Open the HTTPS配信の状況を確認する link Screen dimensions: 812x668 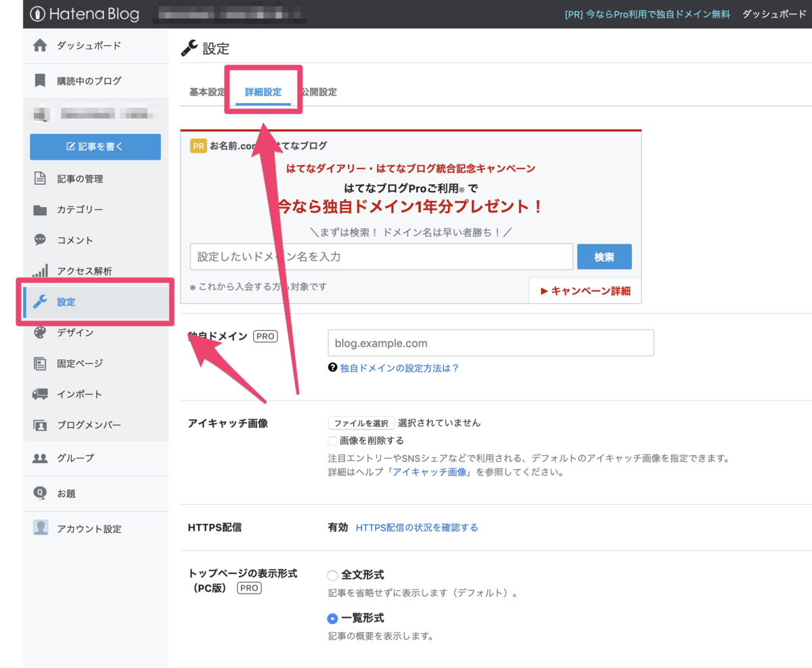click(x=417, y=527)
